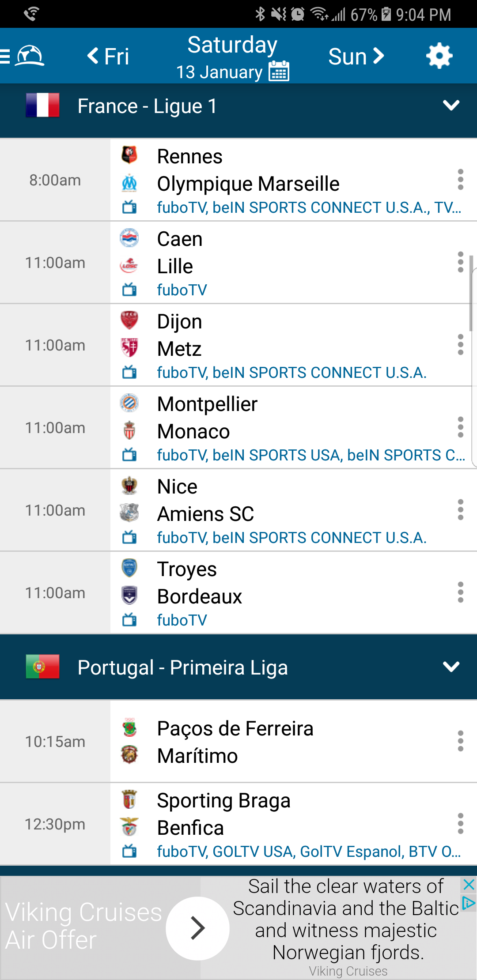The height and width of the screenshot is (980, 477).
Task: Open the calendar date picker icon
Action: click(279, 71)
